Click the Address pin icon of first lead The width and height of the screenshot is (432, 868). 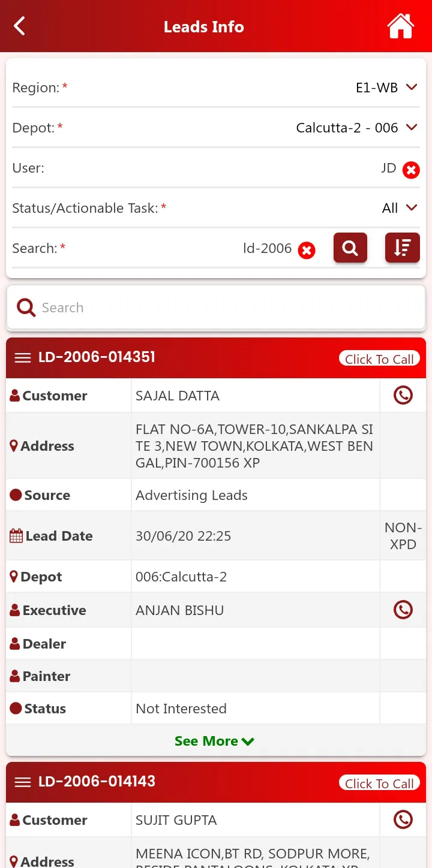pos(14,446)
